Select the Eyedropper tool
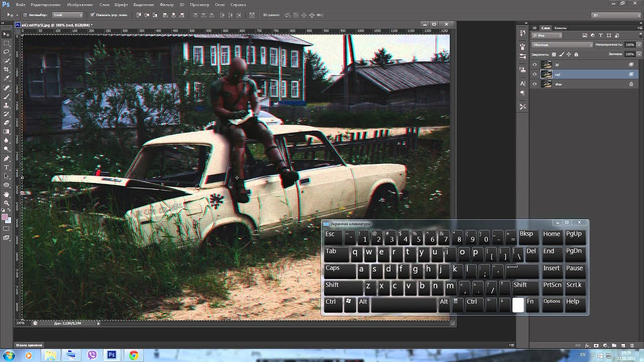Screen dimensions: 644x362 tap(7, 78)
